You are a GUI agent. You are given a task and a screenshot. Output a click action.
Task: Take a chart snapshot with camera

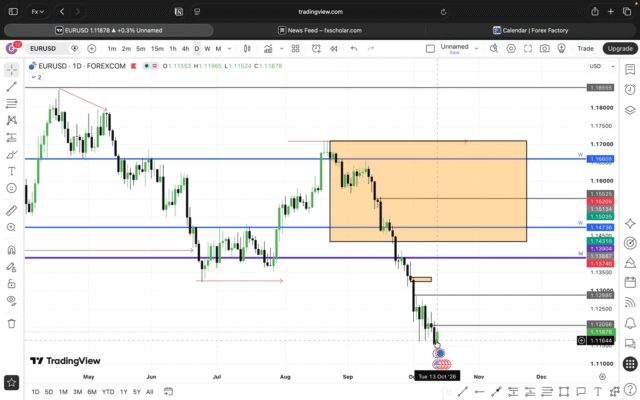click(544, 49)
